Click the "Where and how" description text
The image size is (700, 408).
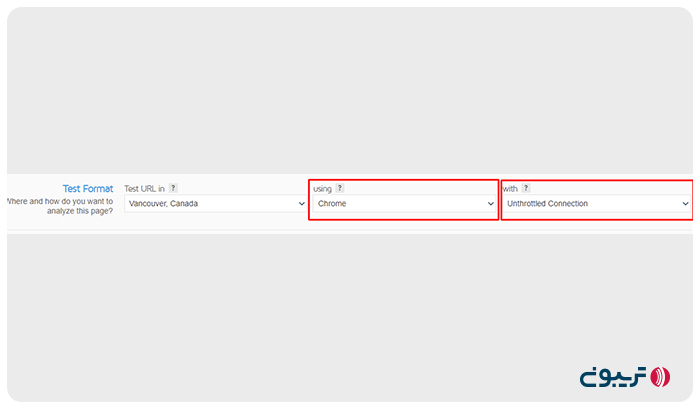coord(60,206)
